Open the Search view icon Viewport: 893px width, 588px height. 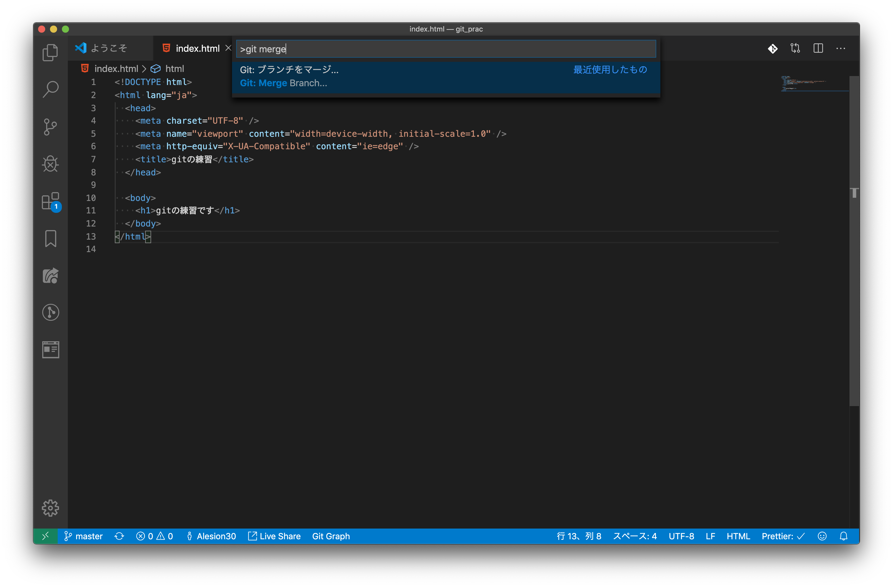(50, 89)
